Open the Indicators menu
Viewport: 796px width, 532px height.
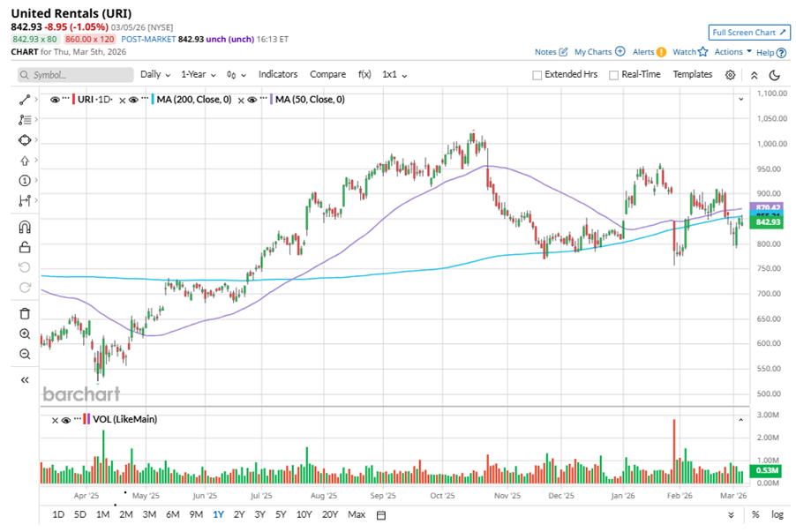pyautogui.click(x=278, y=75)
